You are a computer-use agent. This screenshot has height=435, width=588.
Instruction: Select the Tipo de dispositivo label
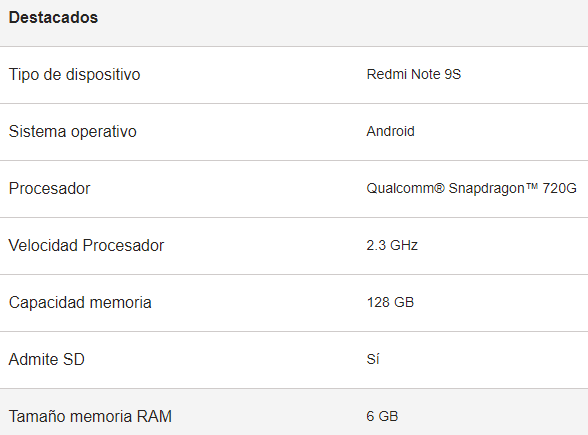coord(74,75)
